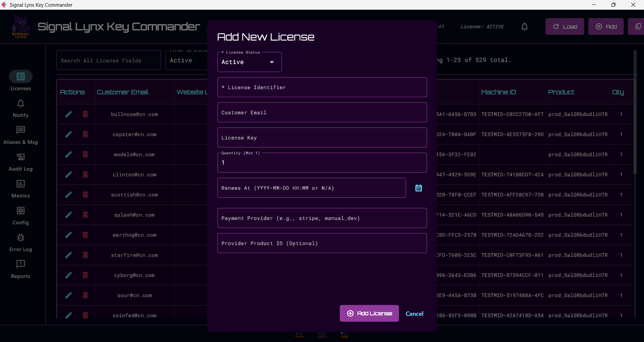
Task: Select the Licenses sidebar item
Action: tap(20, 80)
